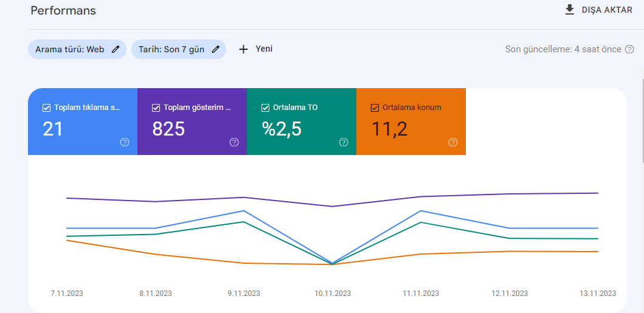Open help icon on Toplam gösterim card
The image size is (644, 313).
234,142
